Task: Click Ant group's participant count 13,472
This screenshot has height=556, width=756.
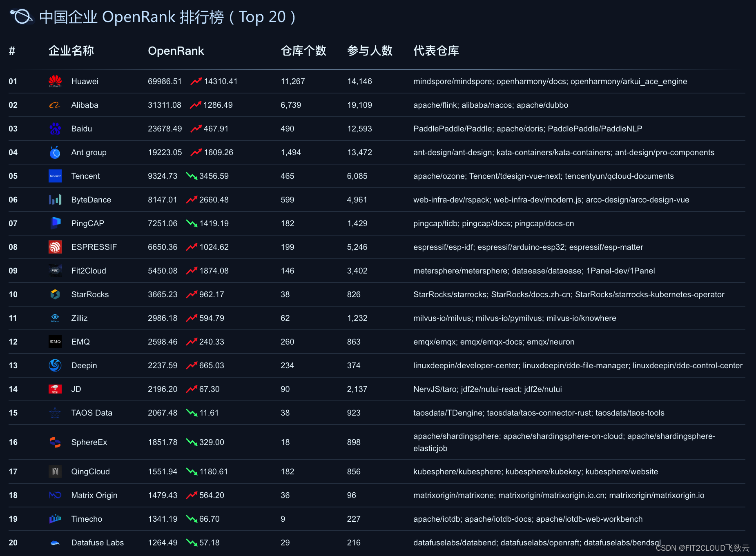Action: click(x=359, y=152)
